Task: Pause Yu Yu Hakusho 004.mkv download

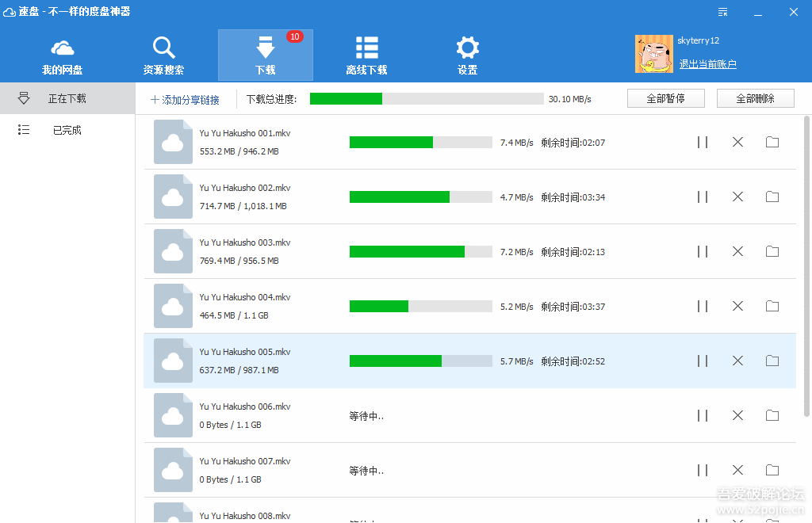Action: pos(703,307)
